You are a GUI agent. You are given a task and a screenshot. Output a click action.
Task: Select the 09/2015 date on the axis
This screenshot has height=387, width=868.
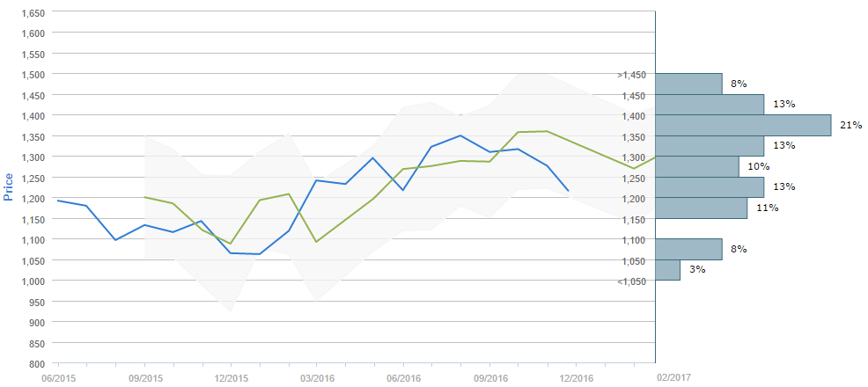144,376
